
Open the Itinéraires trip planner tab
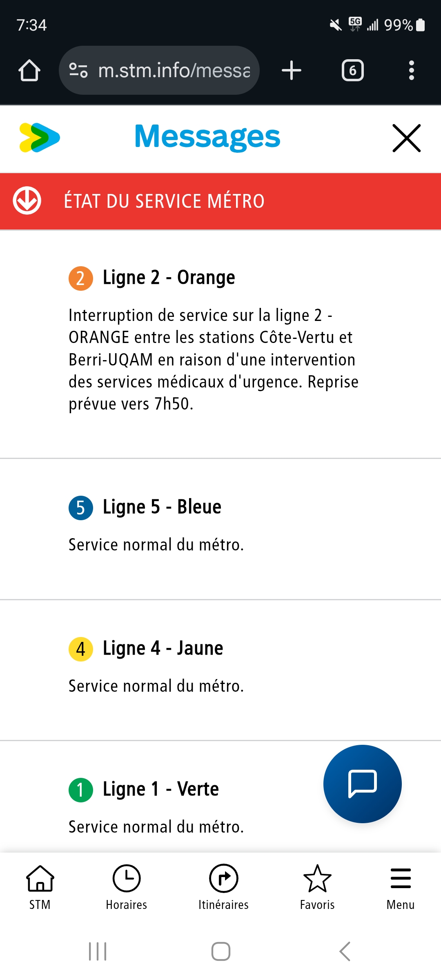pos(223,887)
